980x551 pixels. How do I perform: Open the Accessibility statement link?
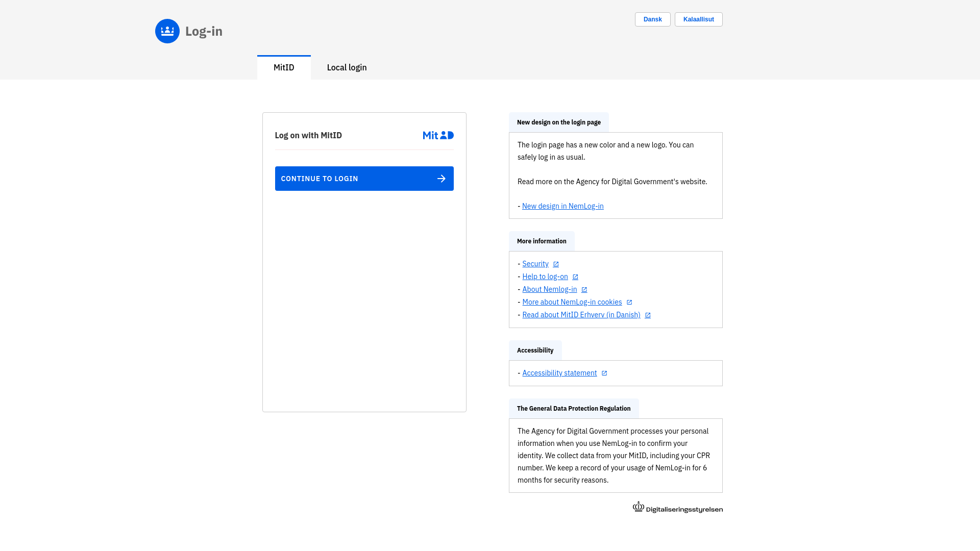[559, 373]
